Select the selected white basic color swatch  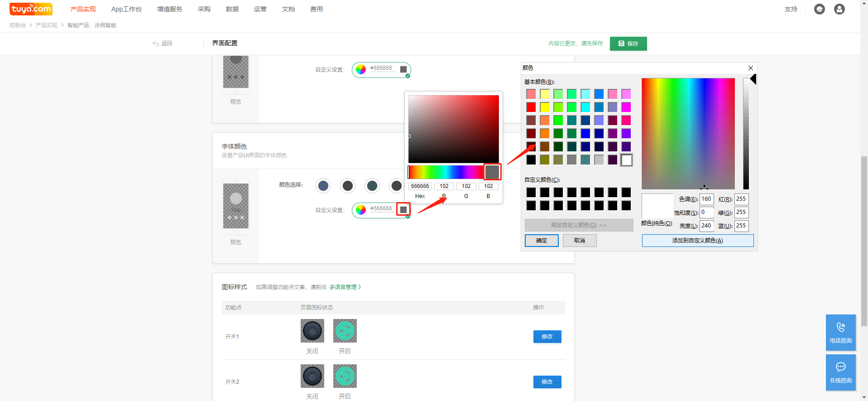(626, 159)
